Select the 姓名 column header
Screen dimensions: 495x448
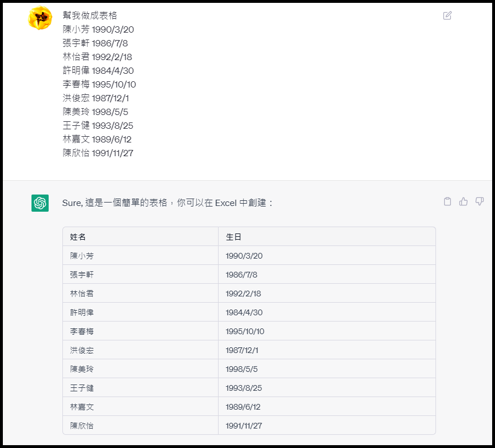point(140,236)
